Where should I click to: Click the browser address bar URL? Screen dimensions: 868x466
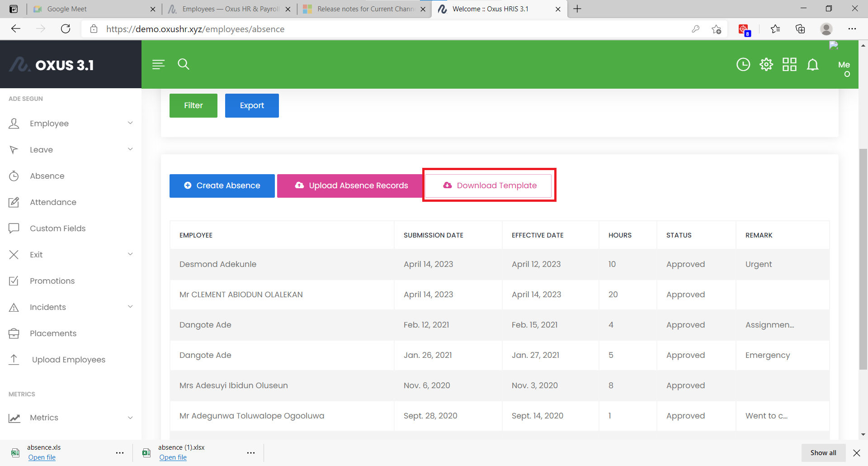pyautogui.click(x=195, y=29)
